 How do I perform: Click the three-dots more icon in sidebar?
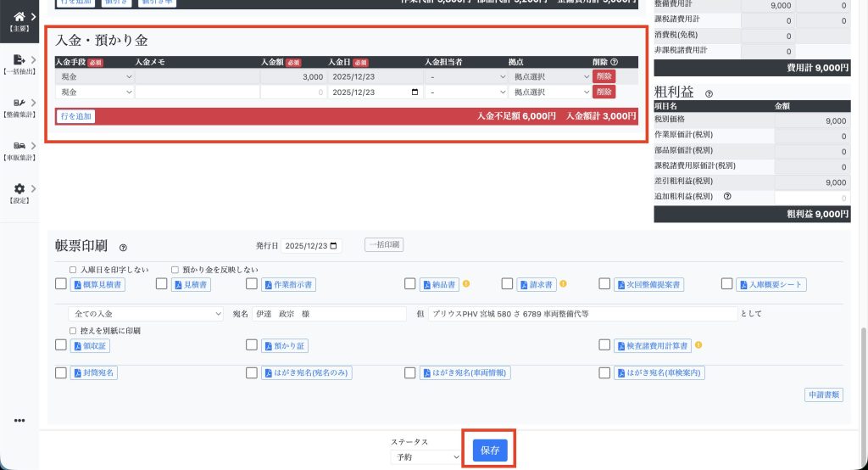(x=19, y=420)
